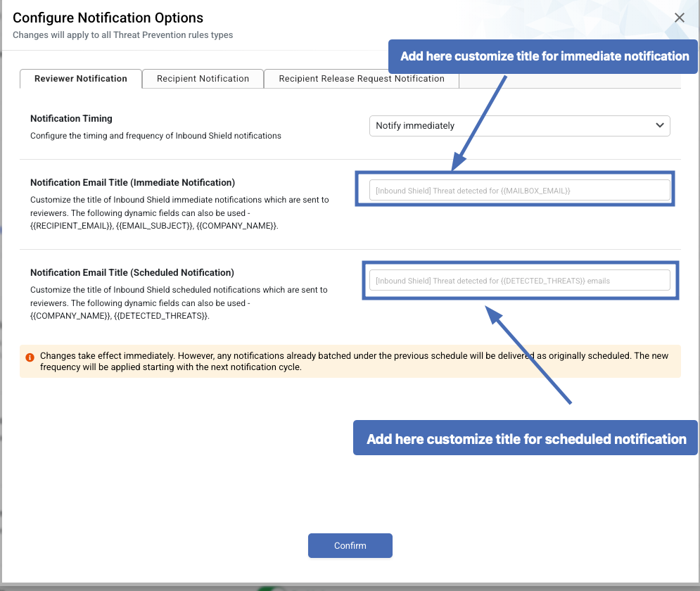
Task: Click the Confirm button
Action: [350, 545]
